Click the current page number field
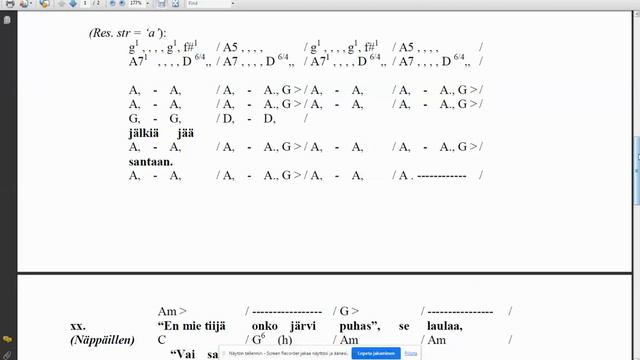640x360 pixels. (x=85, y=3)
